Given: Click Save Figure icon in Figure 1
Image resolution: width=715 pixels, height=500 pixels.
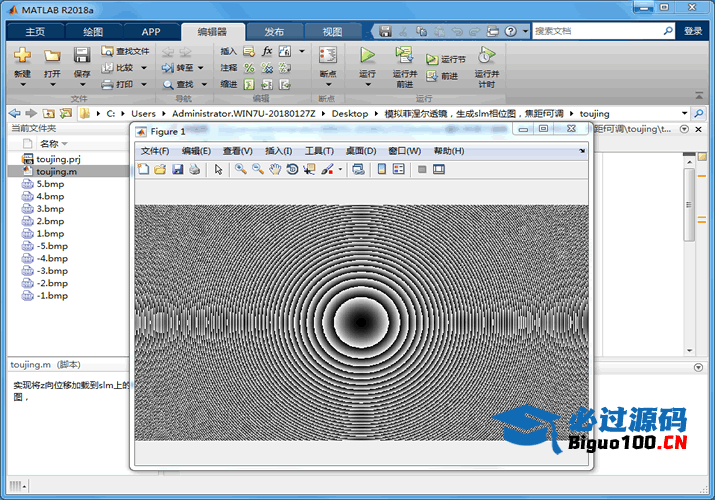Looking at the screenshot, I should click(177, 170).
